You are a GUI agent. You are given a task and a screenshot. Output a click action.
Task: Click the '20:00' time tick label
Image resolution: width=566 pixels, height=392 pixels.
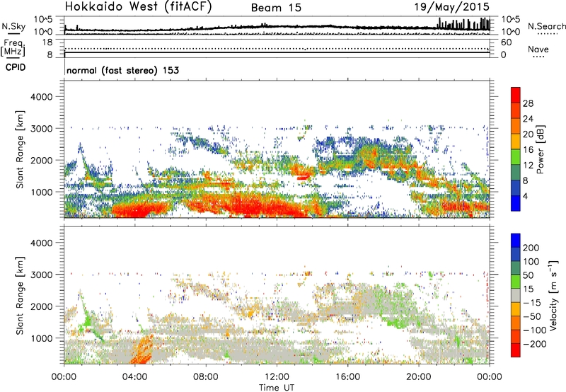coord(418,377)
